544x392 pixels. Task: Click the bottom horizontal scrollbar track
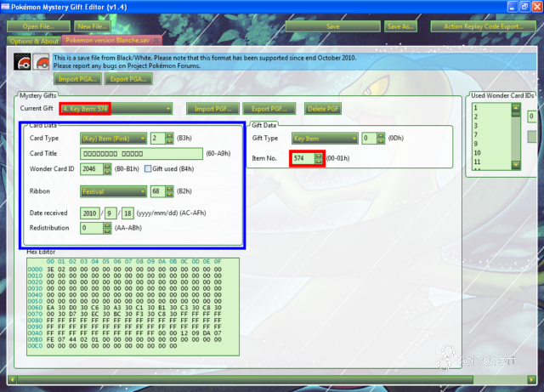point(500,379)
